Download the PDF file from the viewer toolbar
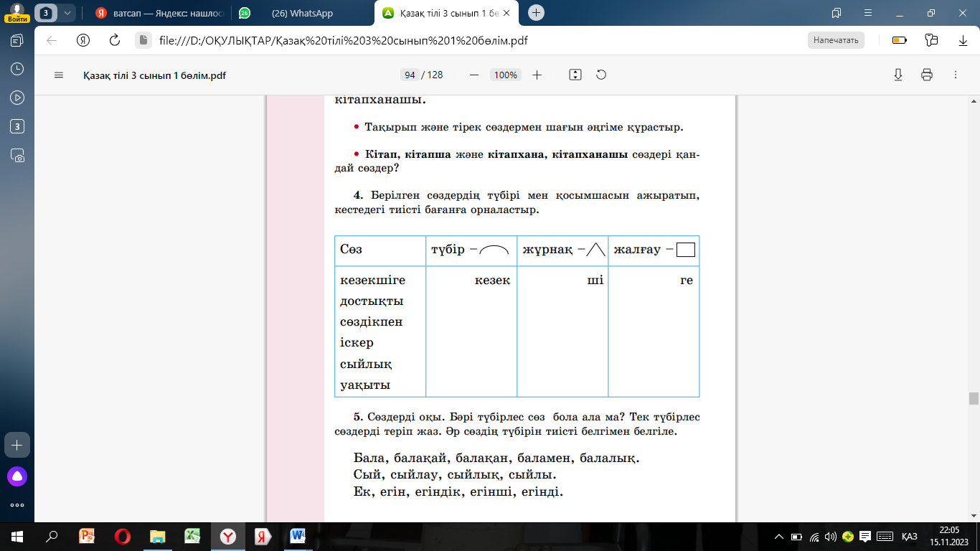 897,75
